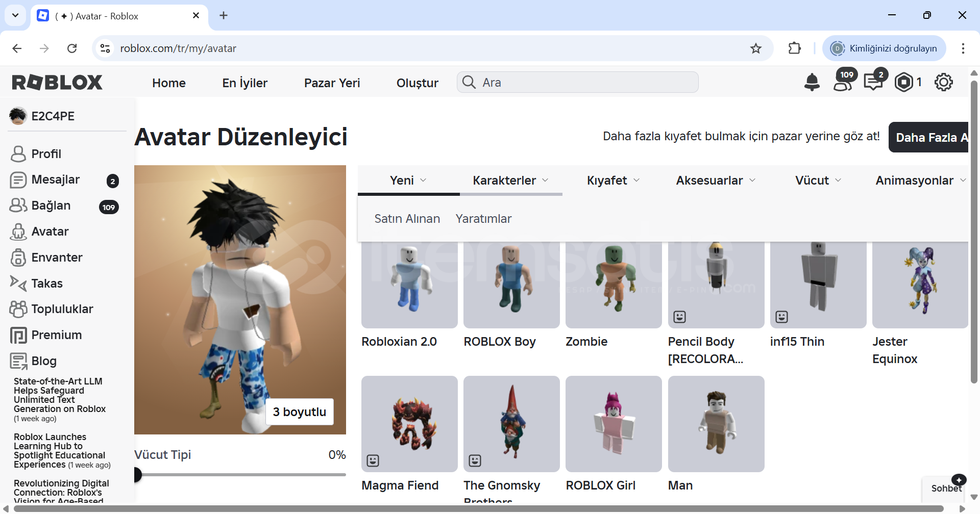Viewport: 980px width, 514px height.
Task: Click the Topluluklar sidebar icon
Action: pyautogui.click(x=18, y=309)
